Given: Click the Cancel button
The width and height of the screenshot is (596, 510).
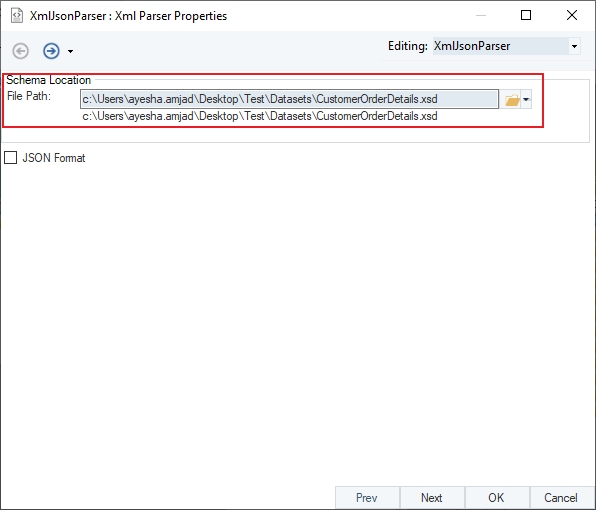Looking at the screenshot, I should pyautogui.click(x=561, y=497).
